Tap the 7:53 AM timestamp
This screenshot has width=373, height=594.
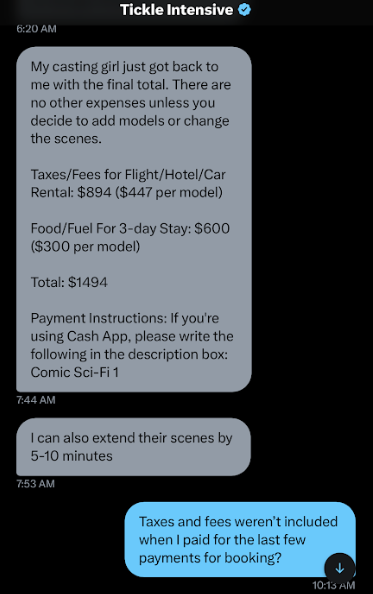click(36, 484)
